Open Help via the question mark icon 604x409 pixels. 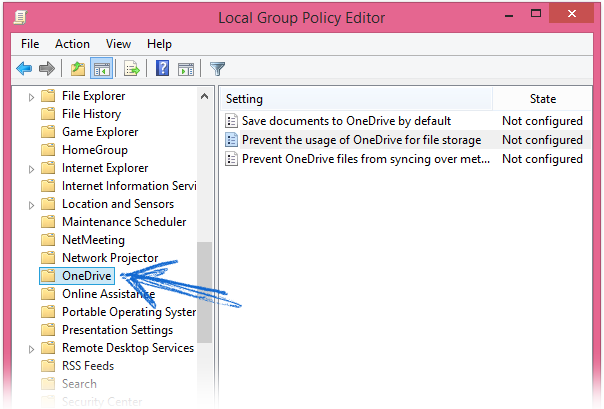(163, 69)
